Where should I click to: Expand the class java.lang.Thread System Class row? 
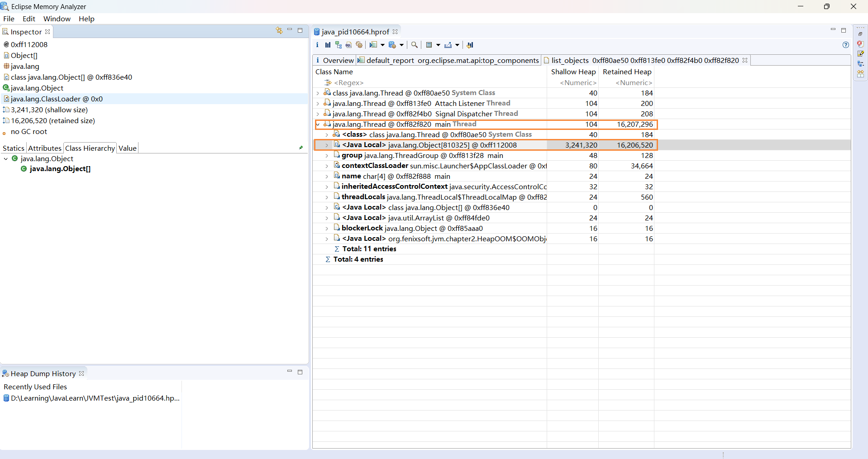pos(318,93)
